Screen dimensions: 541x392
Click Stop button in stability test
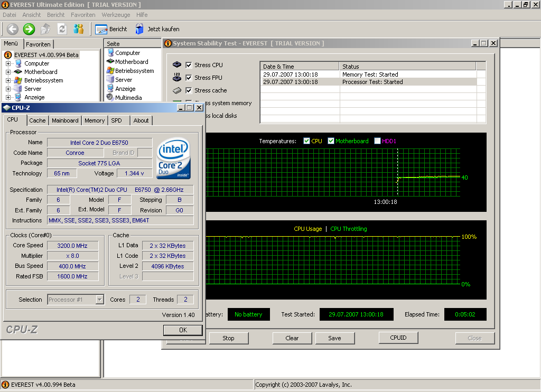point(228,338)
